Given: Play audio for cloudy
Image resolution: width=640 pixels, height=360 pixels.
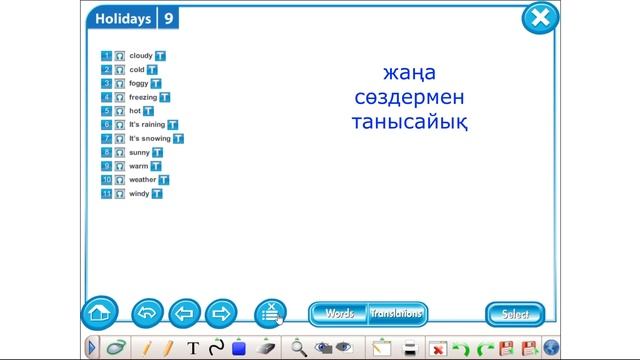Looking at the screenshot, I should [119, 56].
